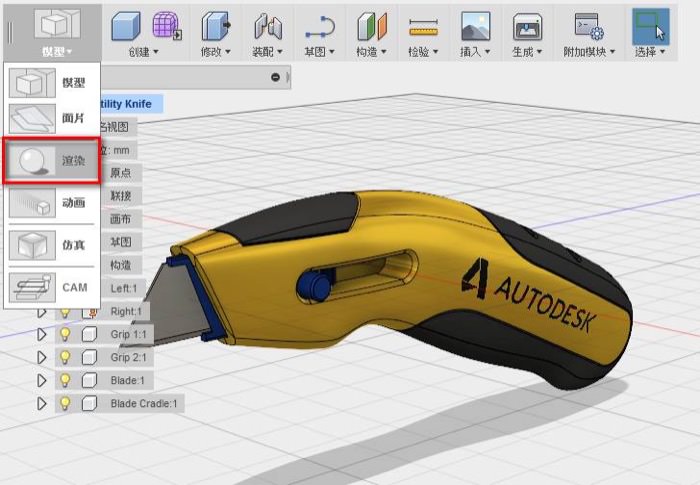Viewport: 700px width, 485px height.
Task: Click the Sketch curve icon
Action: click(320, 27)
